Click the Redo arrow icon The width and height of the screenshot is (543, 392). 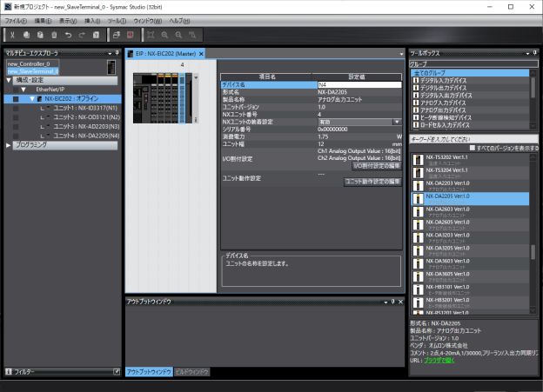tap(82, 35)
